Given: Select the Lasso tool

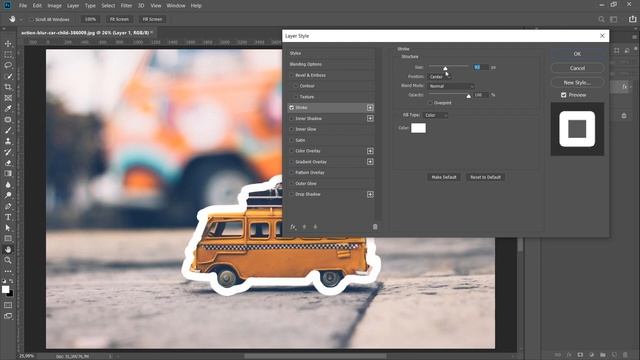Looking at the screenshot, I should [x=8, y=65].
